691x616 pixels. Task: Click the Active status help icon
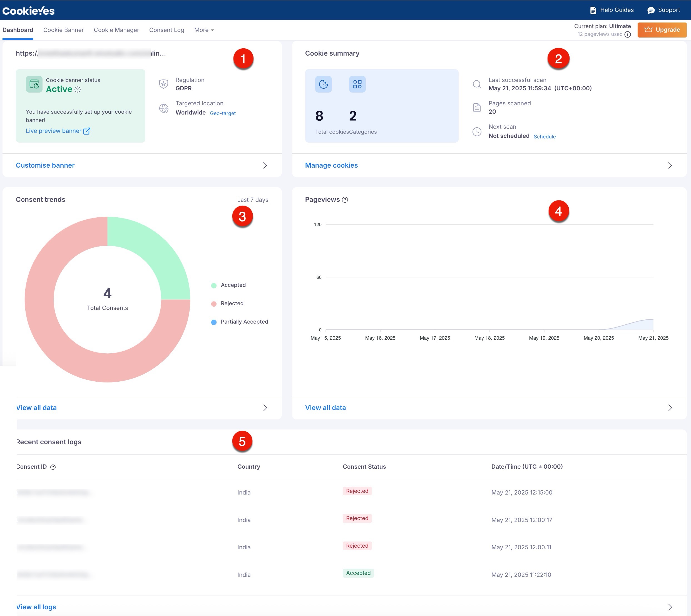click(78, 90)
